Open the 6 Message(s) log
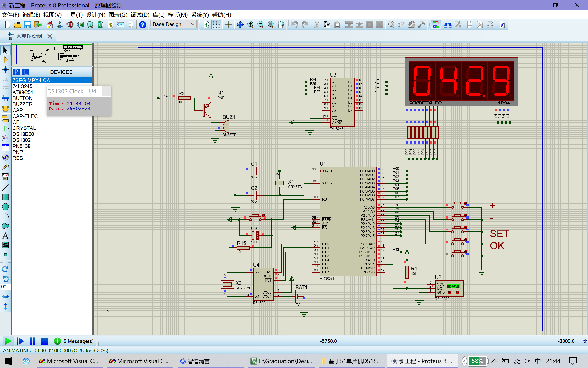588x368 pixels. 74,341
